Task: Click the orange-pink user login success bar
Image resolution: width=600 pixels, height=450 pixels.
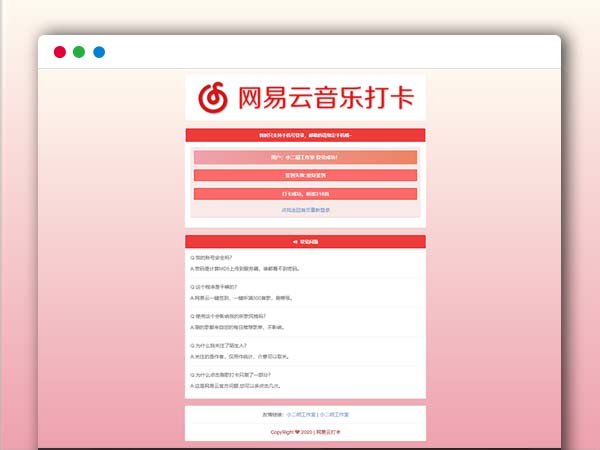Action: tap(305, 157)
